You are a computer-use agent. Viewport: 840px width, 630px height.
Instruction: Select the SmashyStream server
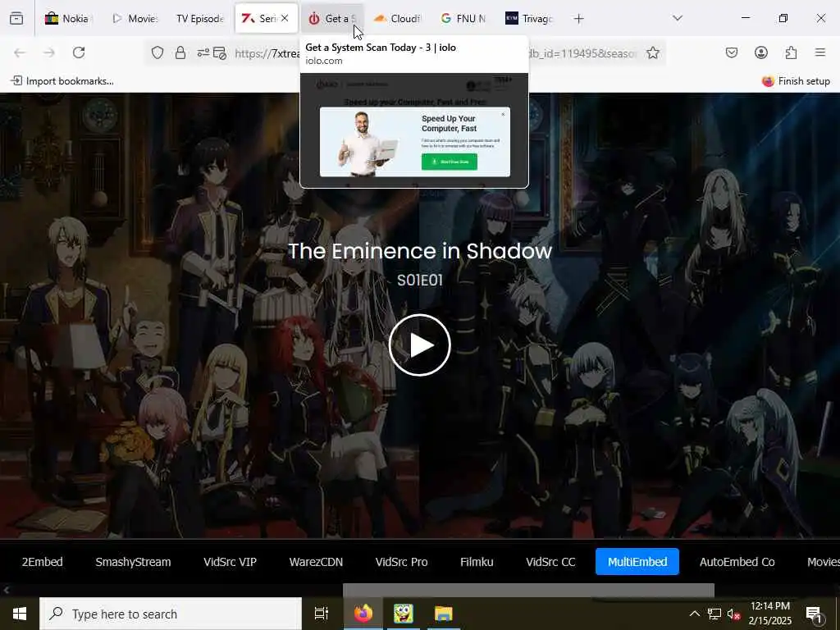click(134, 561)
